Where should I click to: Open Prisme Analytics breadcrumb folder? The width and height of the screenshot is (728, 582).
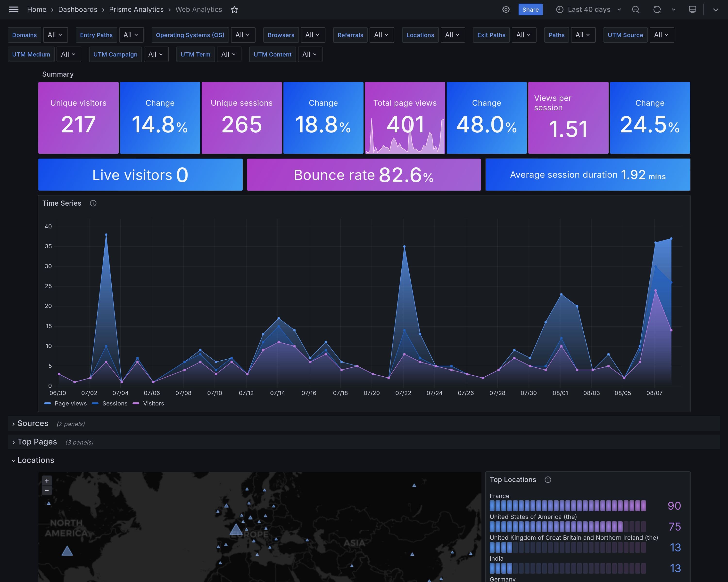[x=136, y=9]
